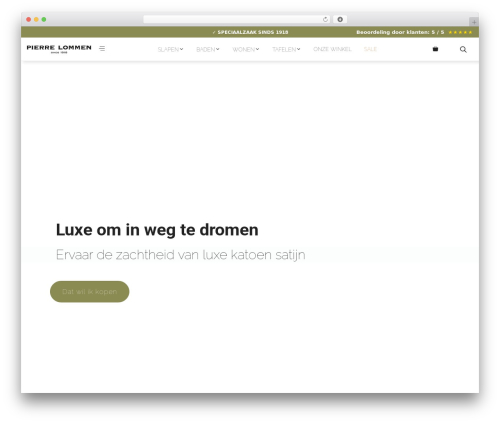This screenshot has width=500, height=423.
Task: Expand the WONEN dropdown menu
Action: [x=246, y=49]
